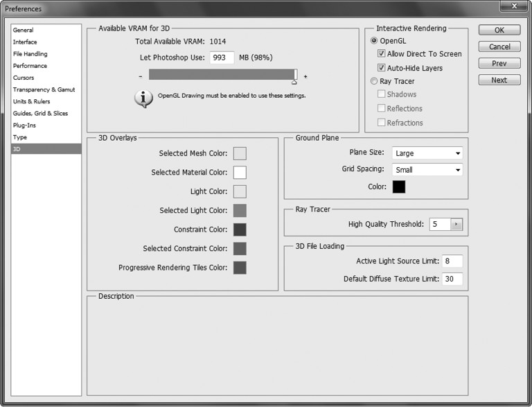Click the VRAM usage slider track
This screenshot has height=407, width=532.
tap(222, 75)
